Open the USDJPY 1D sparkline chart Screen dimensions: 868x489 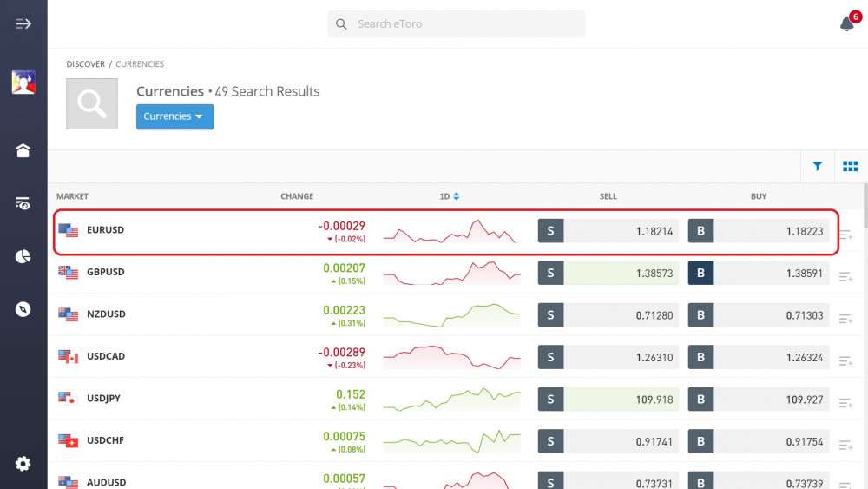tap(451, 400)
